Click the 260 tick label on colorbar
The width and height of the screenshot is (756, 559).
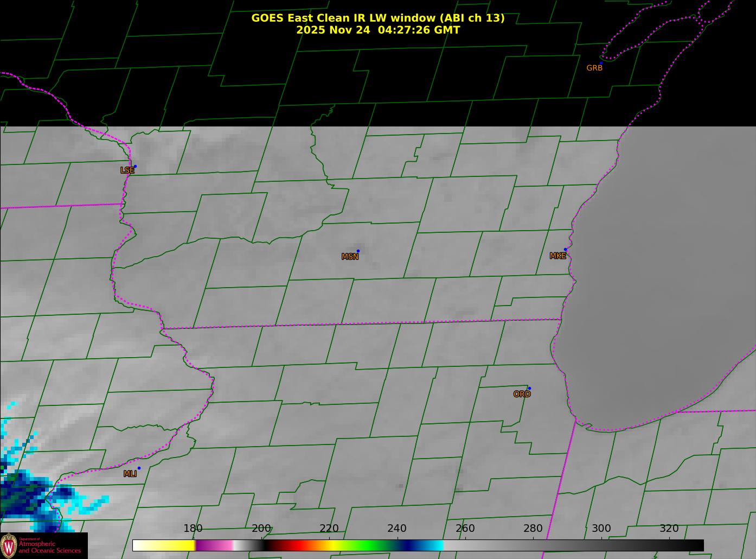[465, 529]
